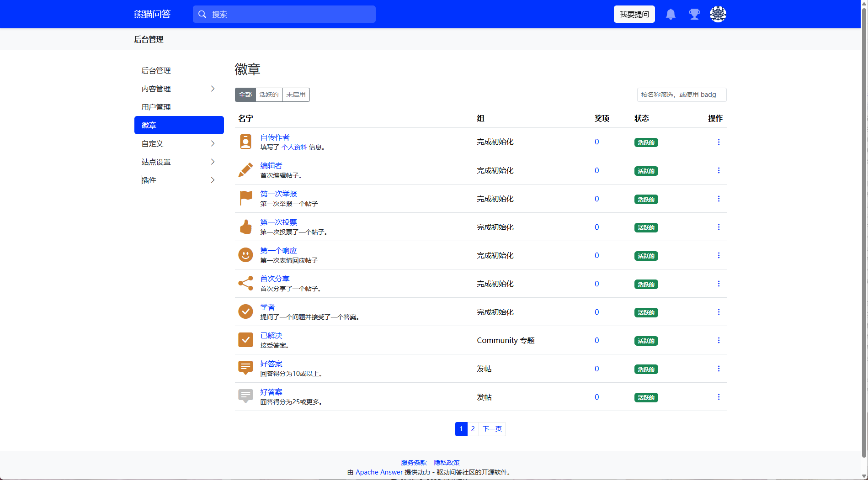Open actions menu for 已解决 row

719,340
